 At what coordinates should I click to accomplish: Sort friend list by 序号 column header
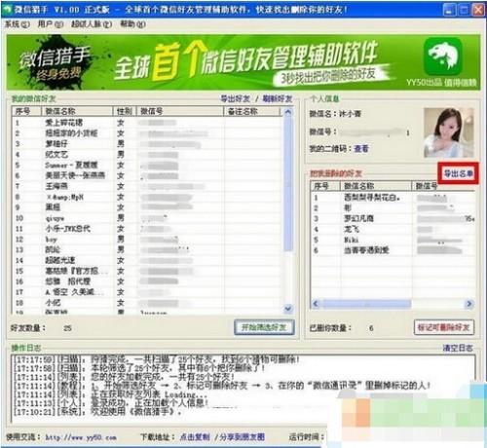27,111
